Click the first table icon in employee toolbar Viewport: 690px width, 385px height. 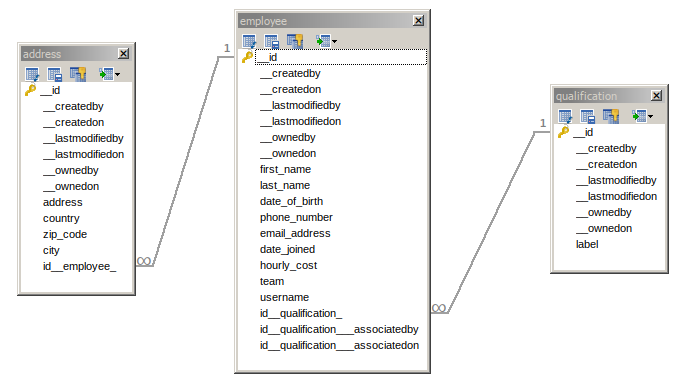(249, 41)
